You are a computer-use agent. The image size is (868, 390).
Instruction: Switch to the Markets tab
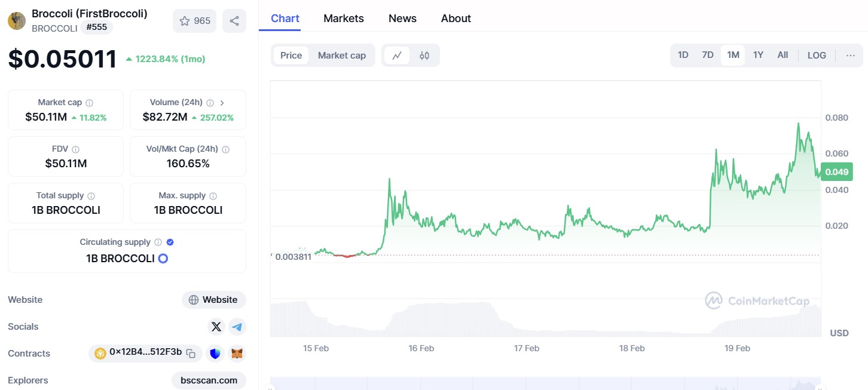click(x=343, y=19)
